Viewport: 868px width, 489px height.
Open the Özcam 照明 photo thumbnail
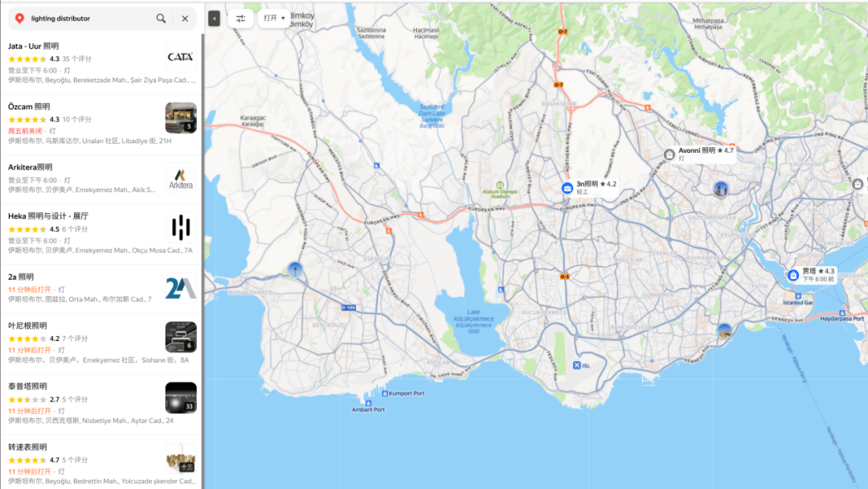point(181,117)
